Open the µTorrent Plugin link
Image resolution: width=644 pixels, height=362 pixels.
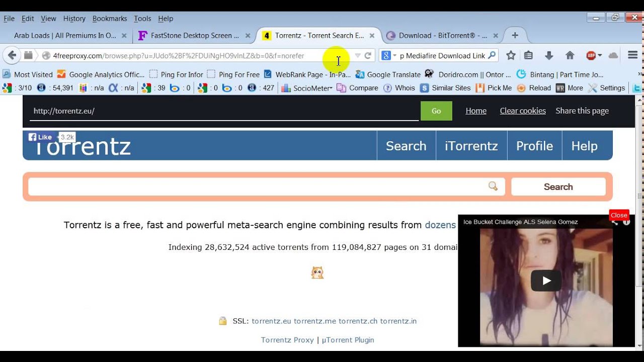pos(348,340)
